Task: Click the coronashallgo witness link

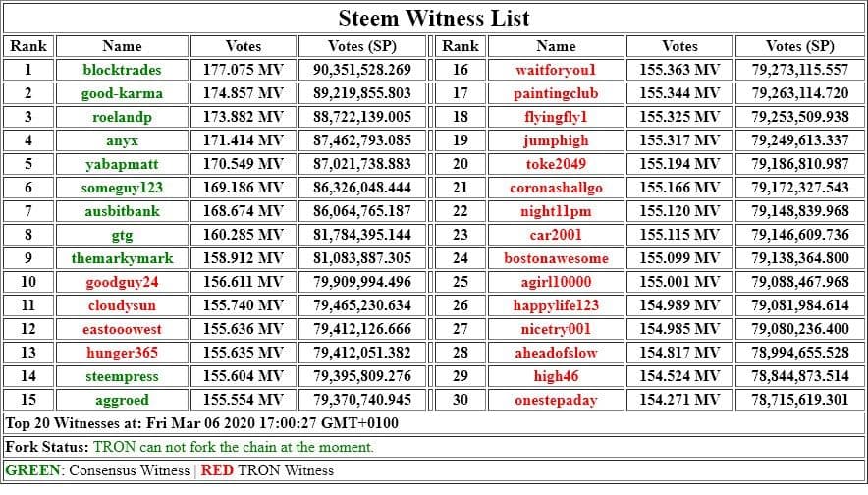Action: click(x=556, y=188)
